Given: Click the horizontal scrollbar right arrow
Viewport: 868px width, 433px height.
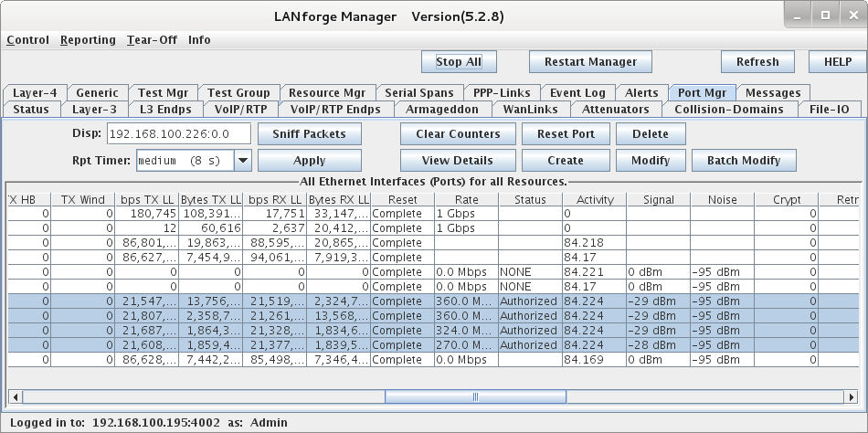Looking at the screenshot, I should click(852, 397).
